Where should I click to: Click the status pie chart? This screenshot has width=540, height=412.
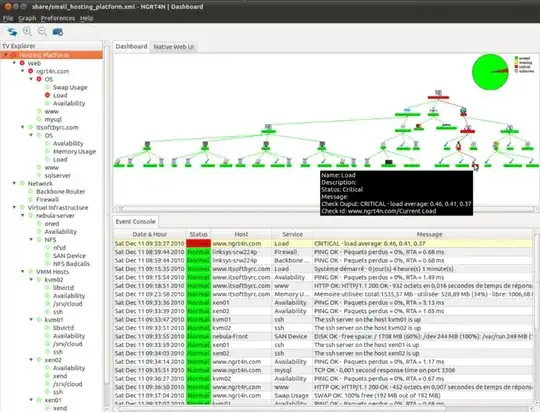490,72
